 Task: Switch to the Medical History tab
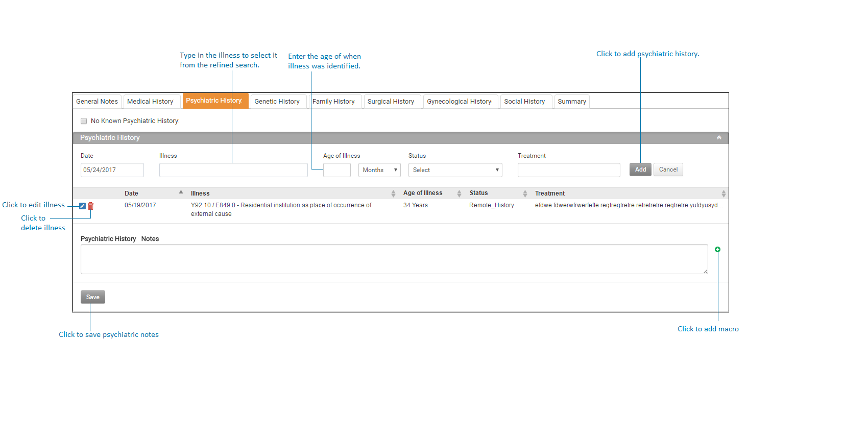(x=150, y=102)
